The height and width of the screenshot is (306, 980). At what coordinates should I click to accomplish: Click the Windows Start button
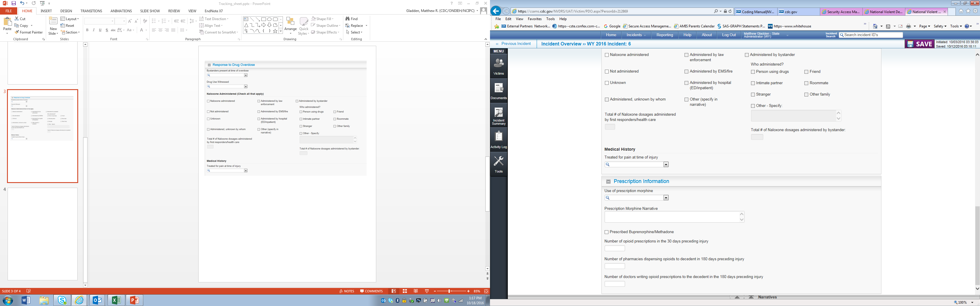pyautogui.click(x=8, y=300)
